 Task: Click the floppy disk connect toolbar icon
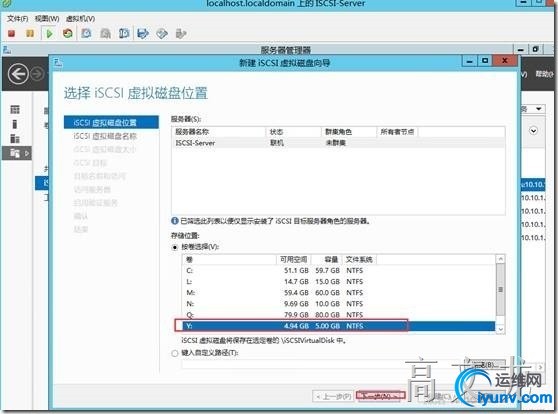(x=143, y=33)
